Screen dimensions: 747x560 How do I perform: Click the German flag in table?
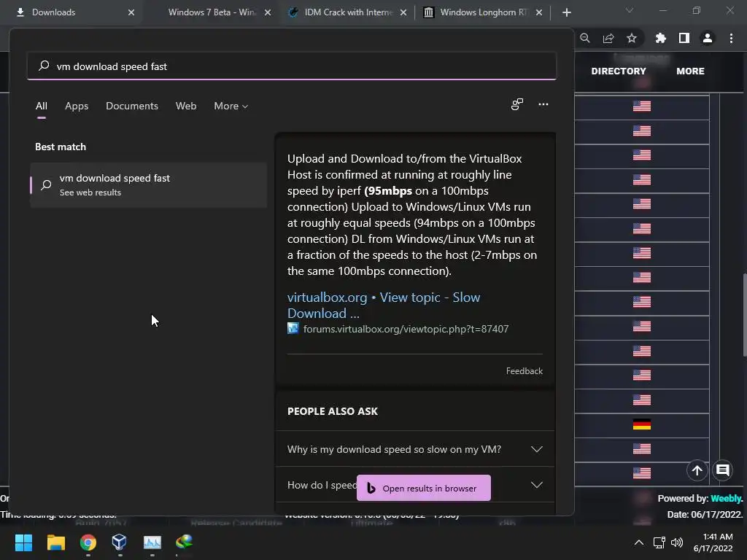[642, 424]
